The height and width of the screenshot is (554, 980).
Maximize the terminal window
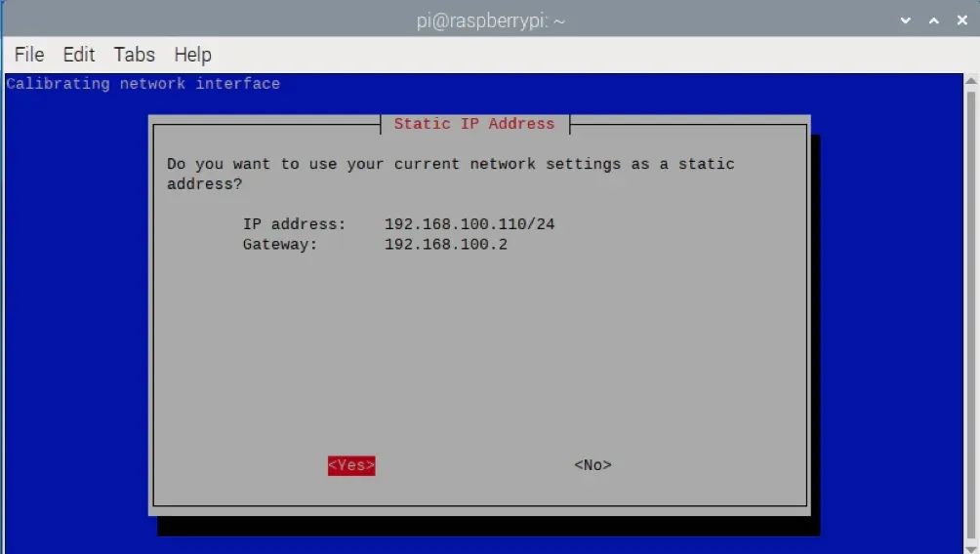(x=933, y=20)
